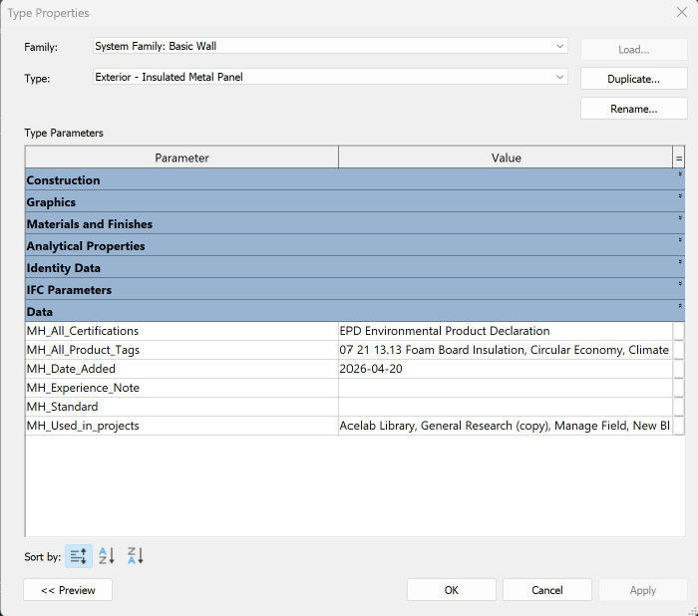Click the Load button

tap(633, 50)
